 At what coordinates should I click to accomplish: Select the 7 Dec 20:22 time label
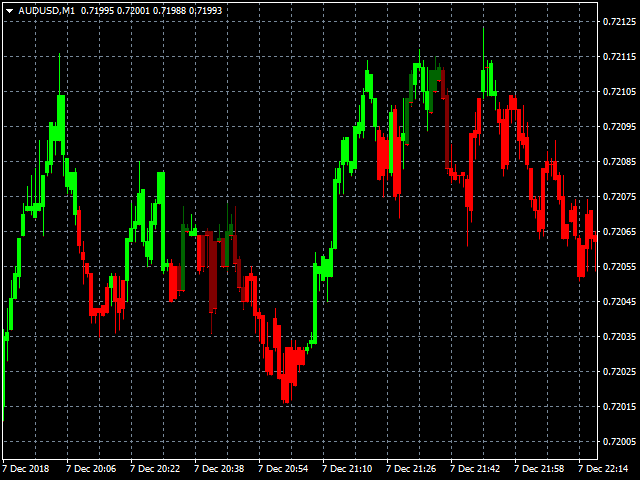click(155, 469)
